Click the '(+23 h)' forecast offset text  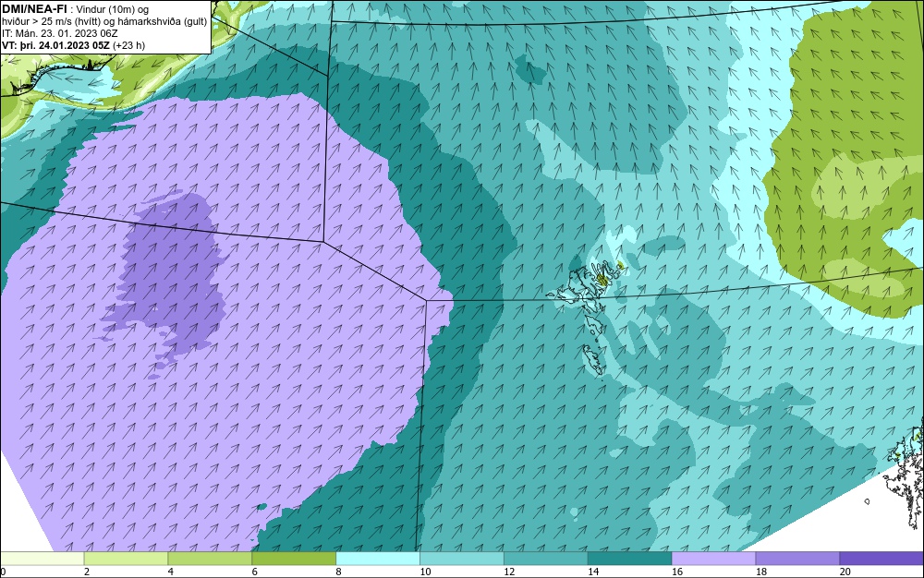pyautogui.click(x=129, y=45)
